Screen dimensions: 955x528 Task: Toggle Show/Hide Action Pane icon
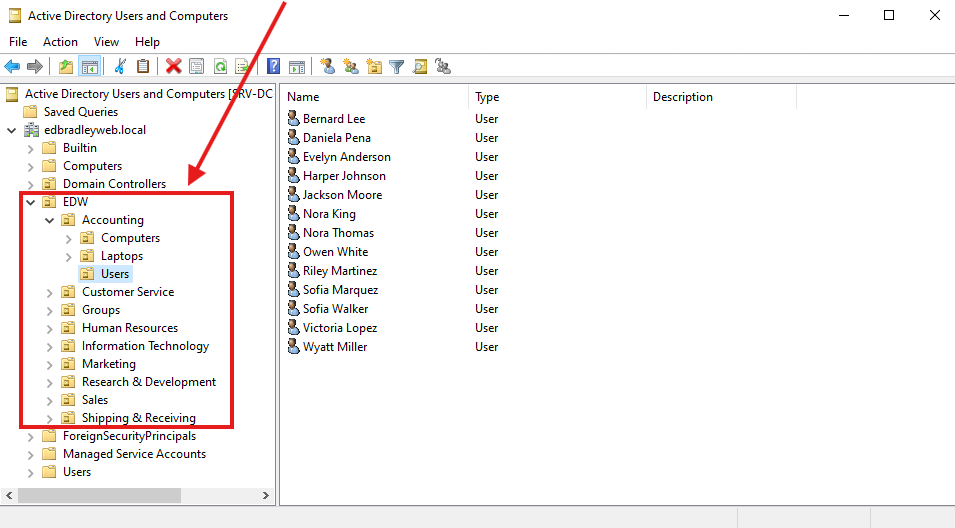point(297,67)
